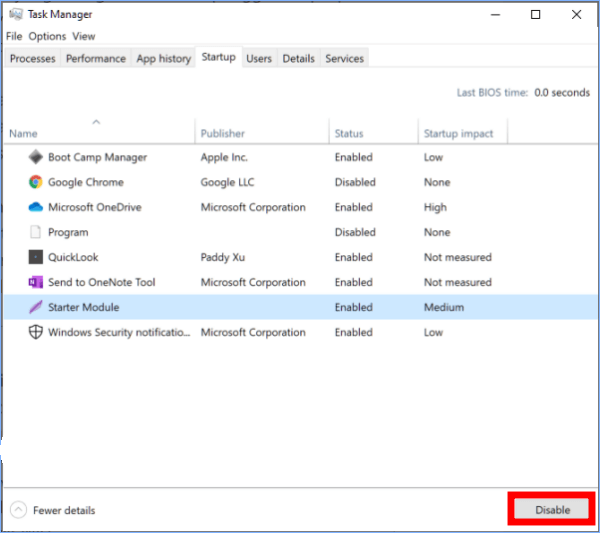Click the Starter Module feather icon

point(36,307)
